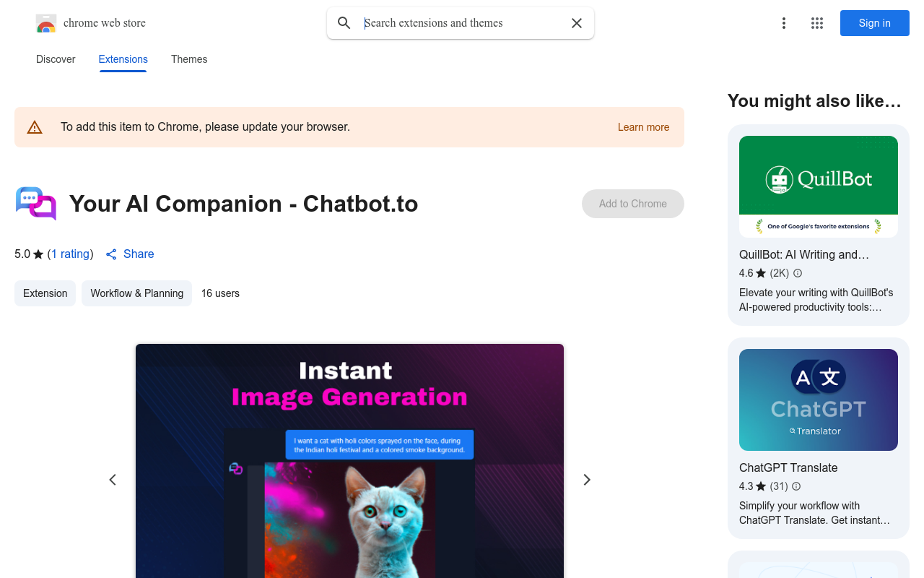Switch to the Discover tab

pos(56,59)
